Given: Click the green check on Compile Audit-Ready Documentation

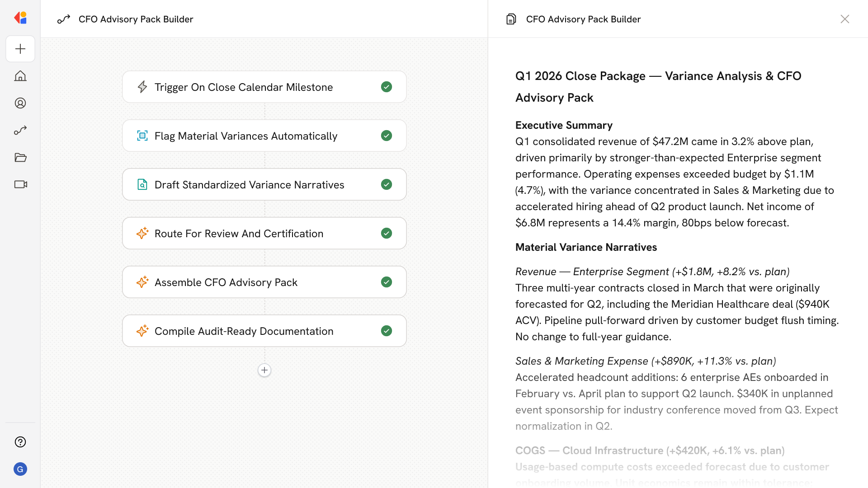Looking at the screenshot, I should click(386, 331).
